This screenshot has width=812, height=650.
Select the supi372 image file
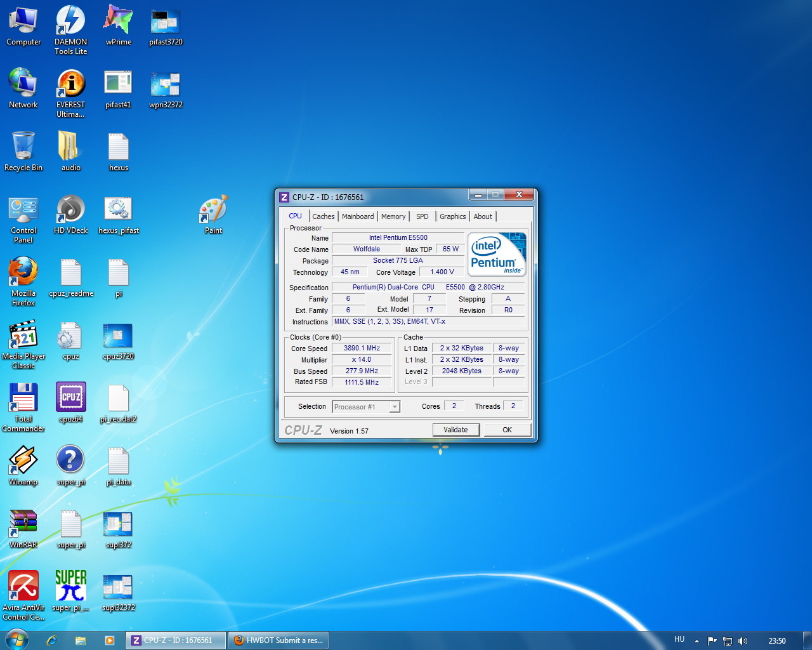coord(119,529)
